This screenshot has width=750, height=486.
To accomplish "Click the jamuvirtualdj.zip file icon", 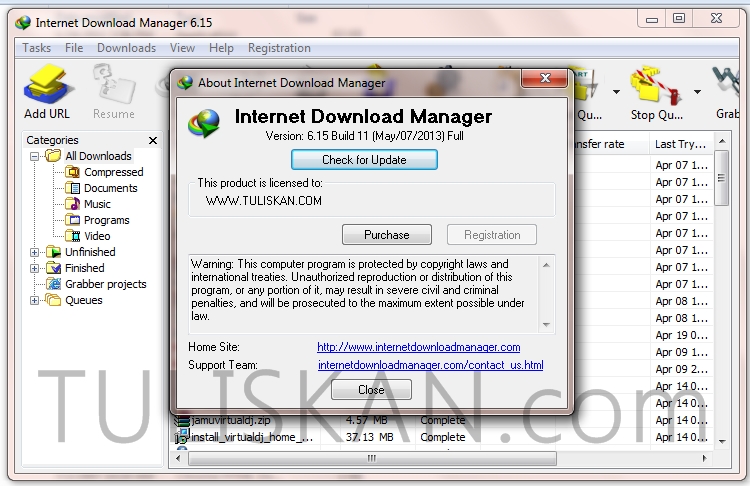I will (182, 420).
